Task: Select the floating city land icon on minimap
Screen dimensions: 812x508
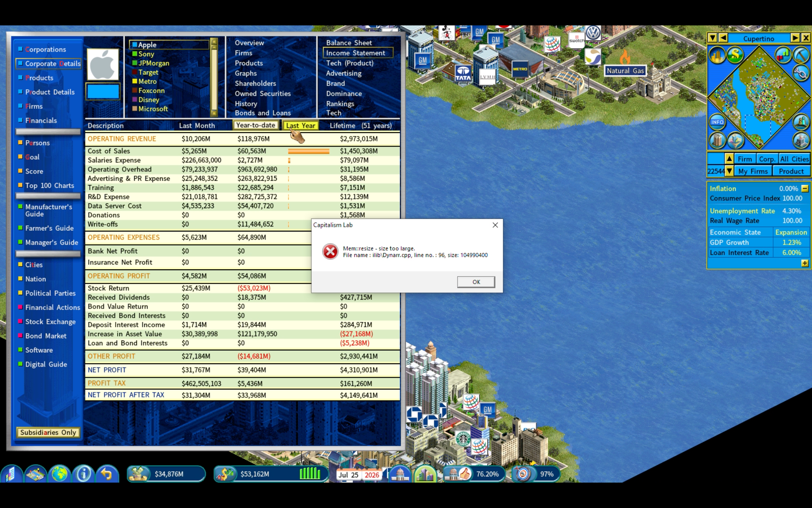Action: pos(735,140)
